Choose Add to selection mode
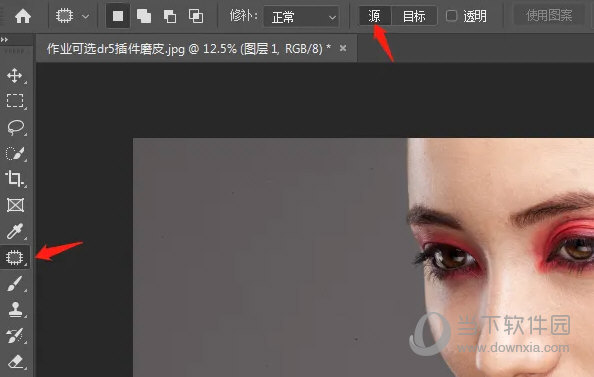Viewport: 594px width, 377px height. 144,16
